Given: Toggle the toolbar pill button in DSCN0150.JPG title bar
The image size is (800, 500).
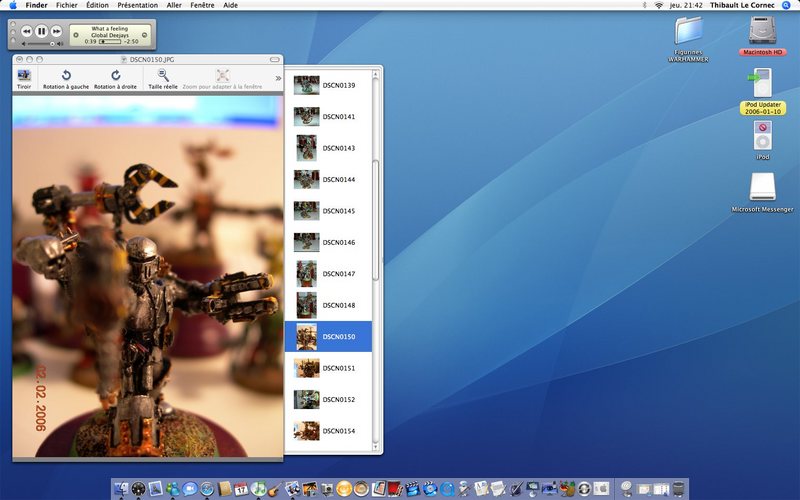Looking at the screenshot, I should [274, 59].
